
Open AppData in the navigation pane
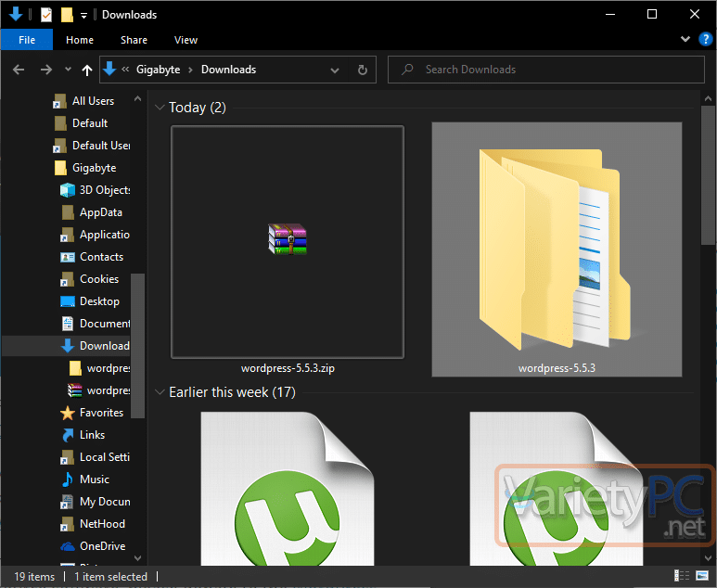point(100,212)
